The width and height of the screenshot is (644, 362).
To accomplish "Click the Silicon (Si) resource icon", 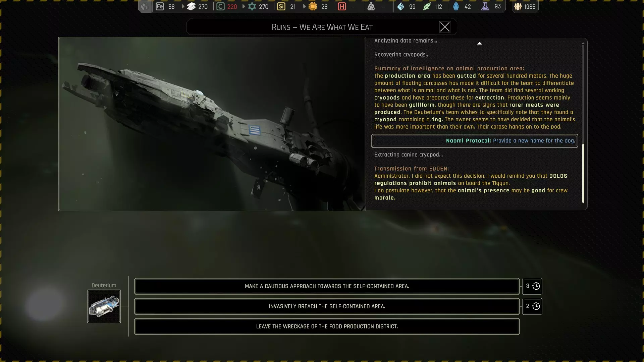I will [x=281, y=6].
